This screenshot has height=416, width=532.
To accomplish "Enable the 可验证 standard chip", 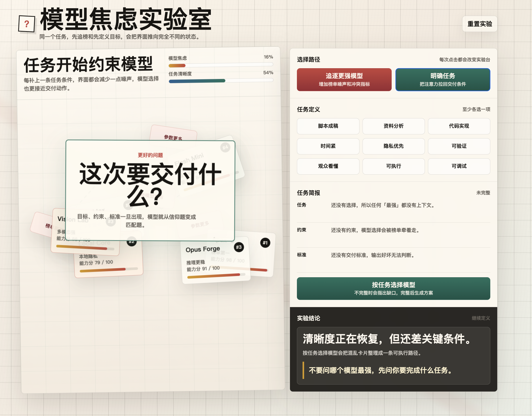I will (459, 146).
